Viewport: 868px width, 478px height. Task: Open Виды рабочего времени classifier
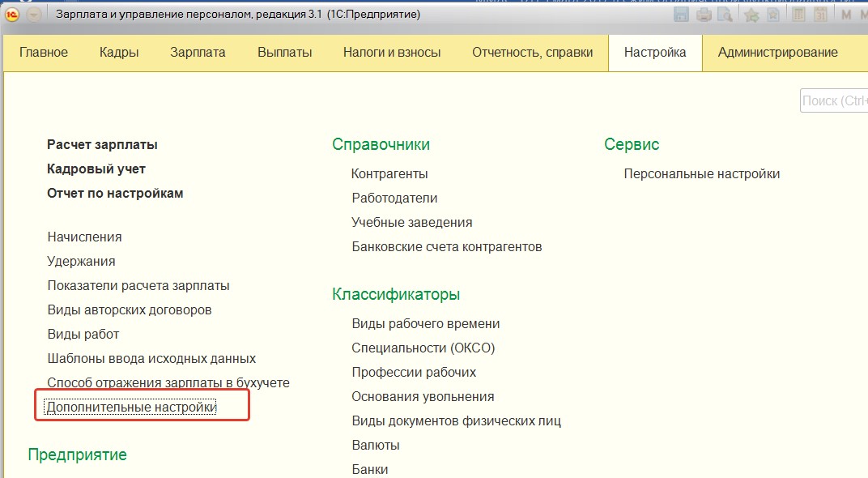click(x=426, y=324)
